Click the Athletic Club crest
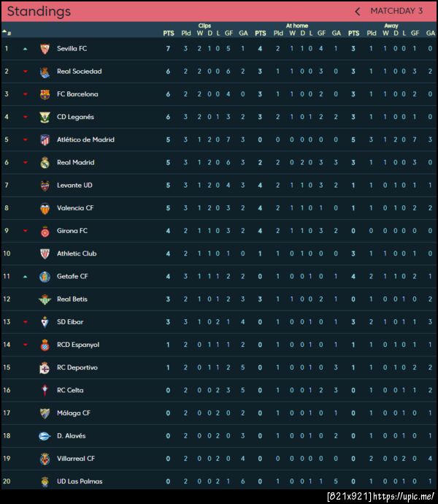 [45, 254]
